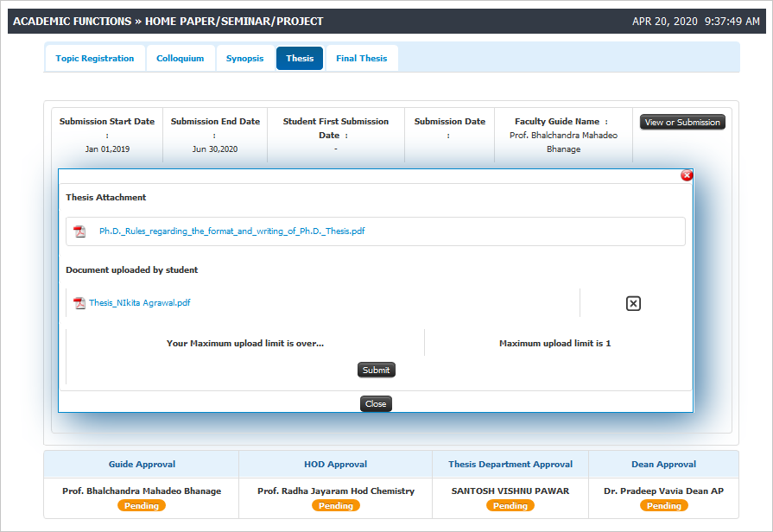The height and width of the screenshot is (532, 773).
Task: Click the Submission End Date label
Action: [x=215, y=121]
